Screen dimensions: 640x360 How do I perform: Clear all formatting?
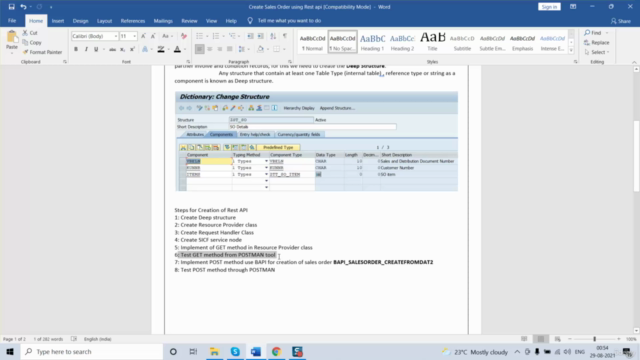click(184, 36)
